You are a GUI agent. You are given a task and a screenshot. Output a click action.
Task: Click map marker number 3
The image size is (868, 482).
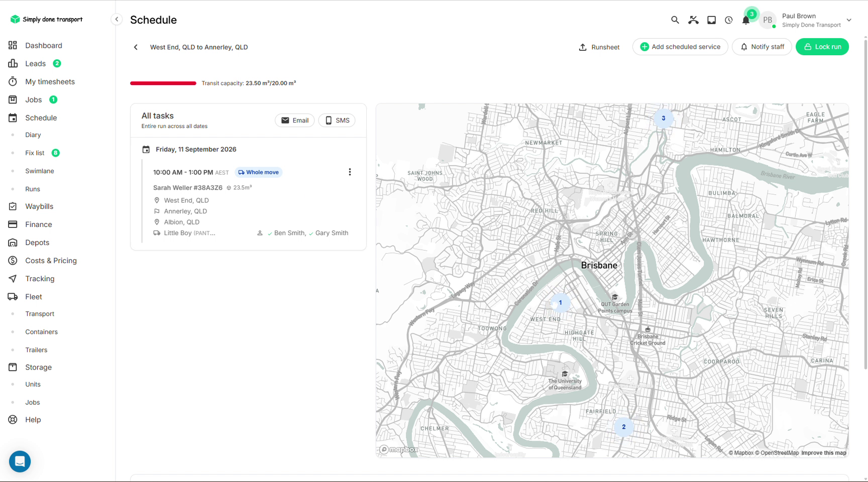pos(663,118)
